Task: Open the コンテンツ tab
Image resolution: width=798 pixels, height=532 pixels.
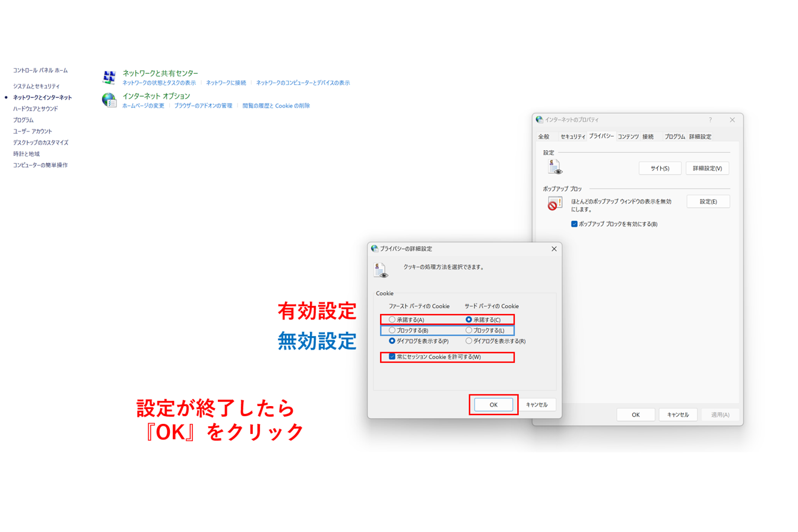Action: point(628,137)
